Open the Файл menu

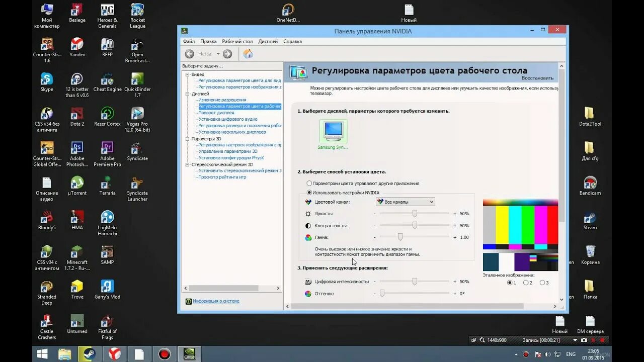click(189, 41)
